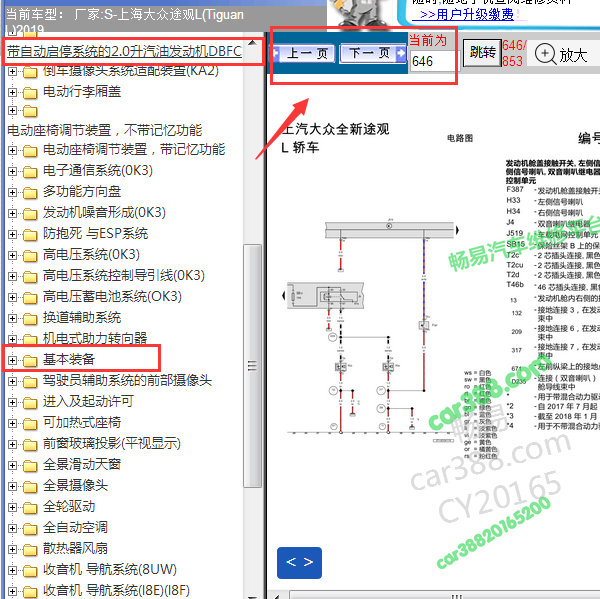Click the folder icon for 防抱死 与ESP系统
This screenshot has height=599, width=600.
point(30,235)
